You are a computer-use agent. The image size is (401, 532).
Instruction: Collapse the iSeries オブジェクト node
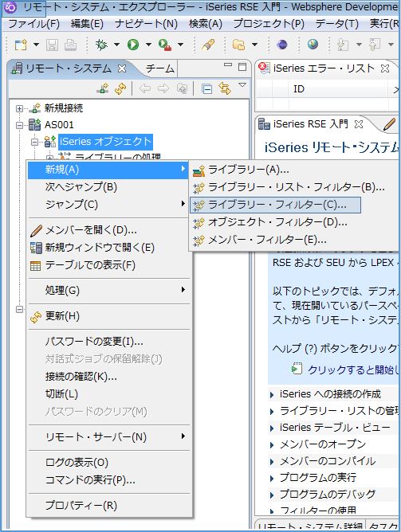[x=35, y=142]
